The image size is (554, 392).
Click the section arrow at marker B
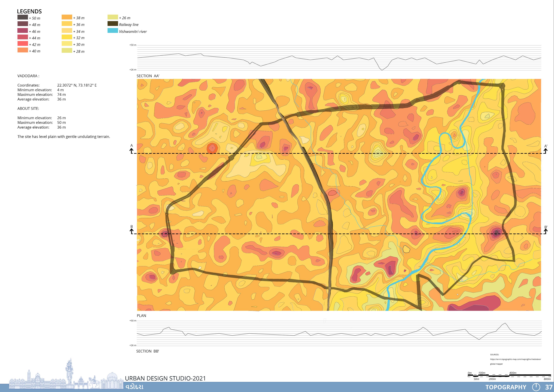132,231
